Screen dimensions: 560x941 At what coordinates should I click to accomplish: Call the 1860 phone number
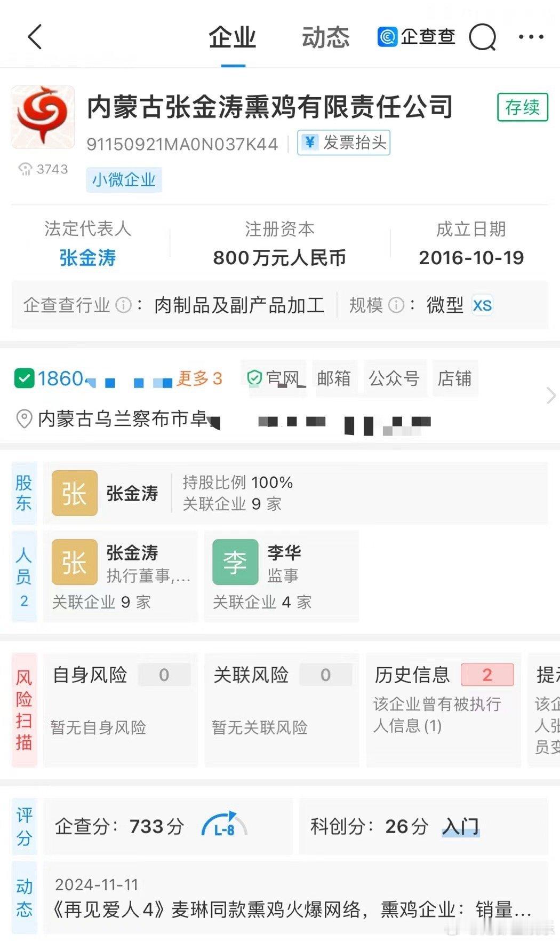click(x=105, y=379)
